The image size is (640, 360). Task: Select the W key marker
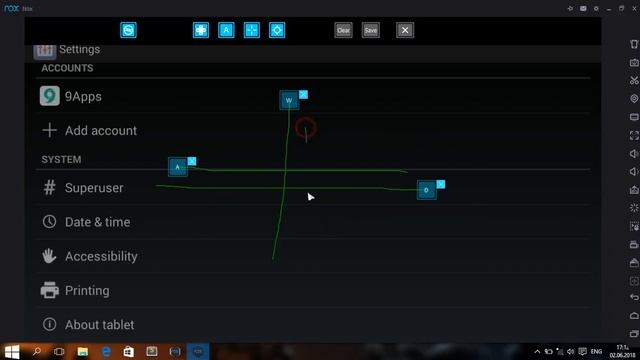click(289, 100)
